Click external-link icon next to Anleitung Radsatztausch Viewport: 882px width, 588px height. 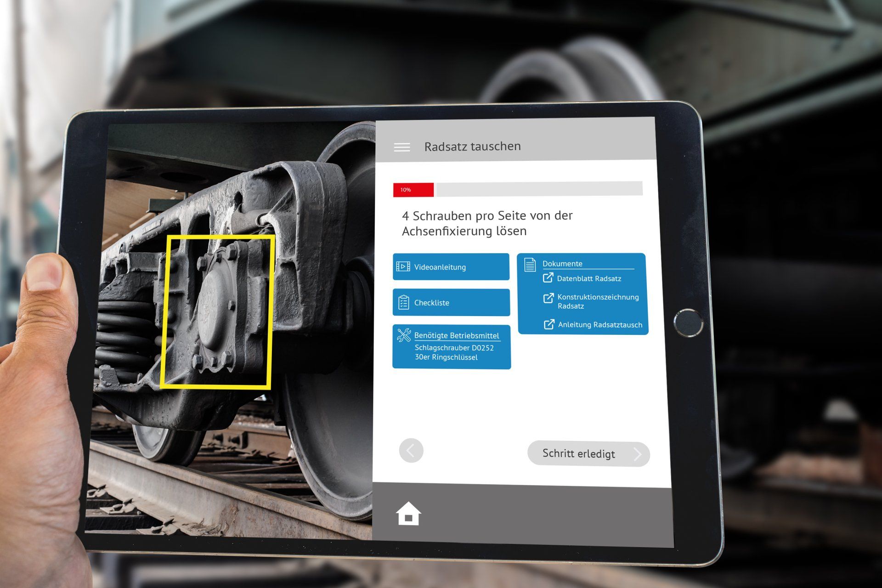click(x=549, y=324)
